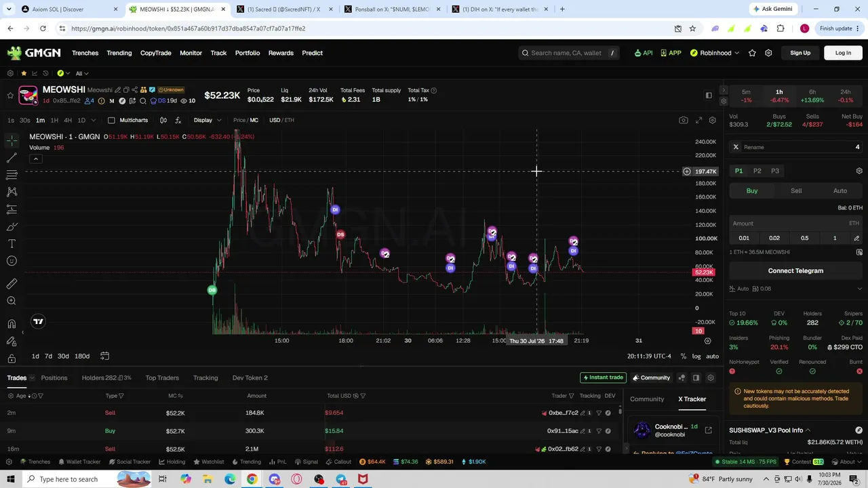Click the red DS marker on chart
The image size is (868, 488).
click(340, 235)
